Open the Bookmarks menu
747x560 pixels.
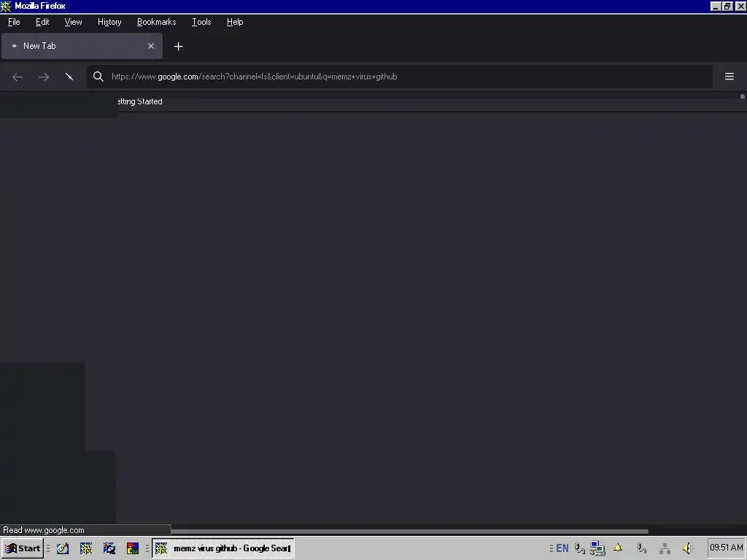coord(156,22)
